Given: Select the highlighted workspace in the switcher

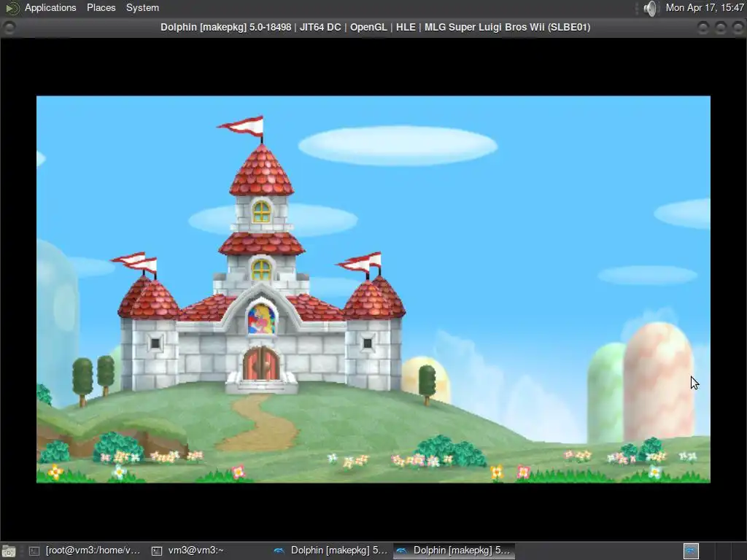Looking at the screenshot, I should 691,551.
